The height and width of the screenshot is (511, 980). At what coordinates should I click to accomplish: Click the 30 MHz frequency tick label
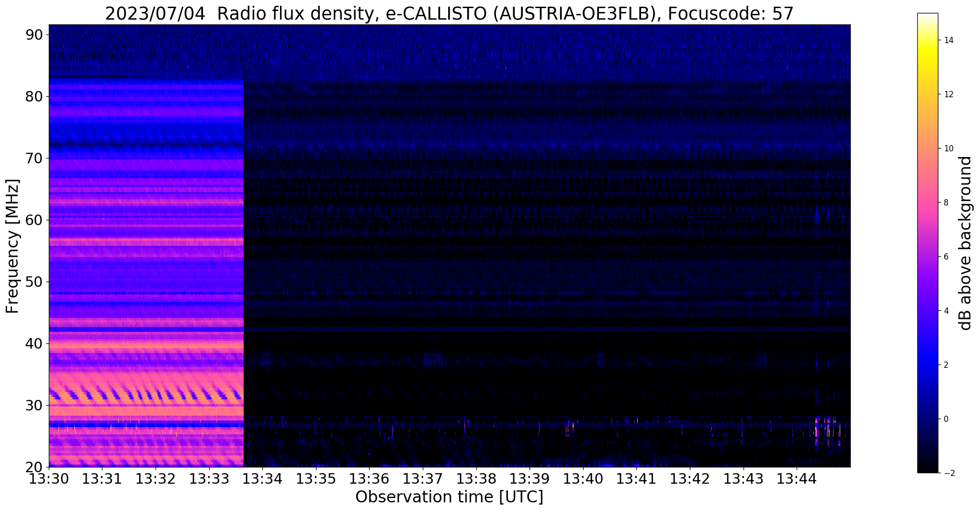34,406
